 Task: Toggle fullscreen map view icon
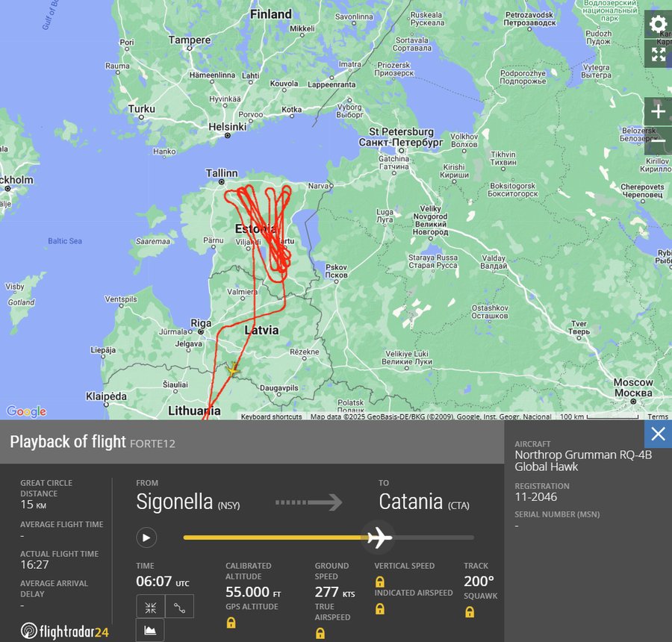pyautogui.click(x=659, y=54)
